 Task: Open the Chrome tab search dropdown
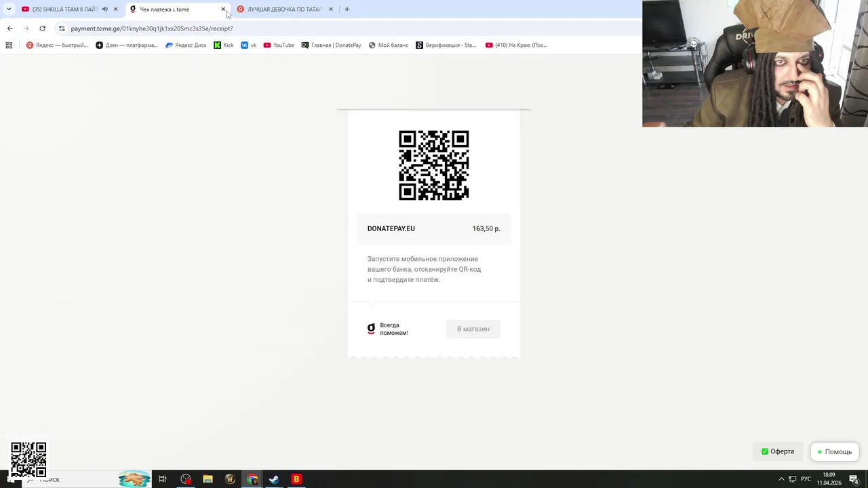tap(9, 9)
